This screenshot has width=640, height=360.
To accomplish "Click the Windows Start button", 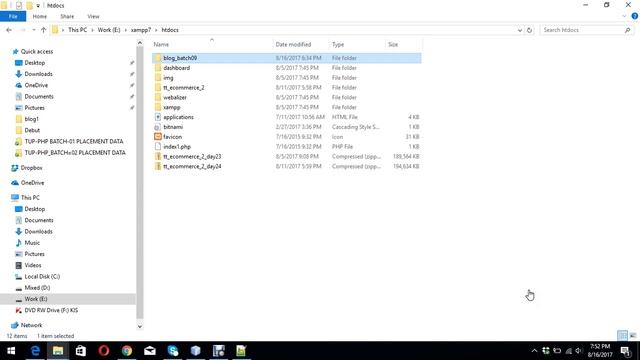I will [x=11, y=351].
